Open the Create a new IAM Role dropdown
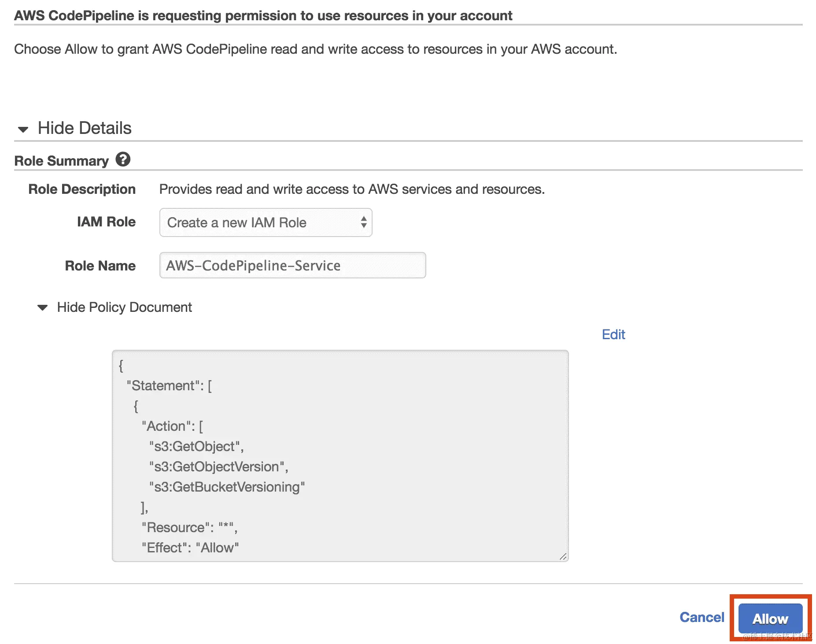Viewport: 816px width, 644px height. click(265, 222)
